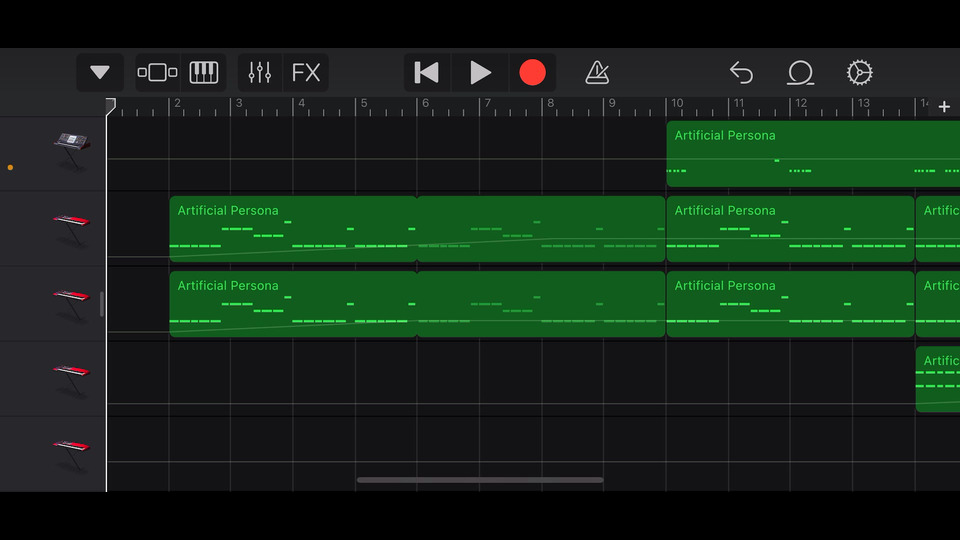Select second track region at bar 14
The image size is (960, 540).
click(938, 229)
